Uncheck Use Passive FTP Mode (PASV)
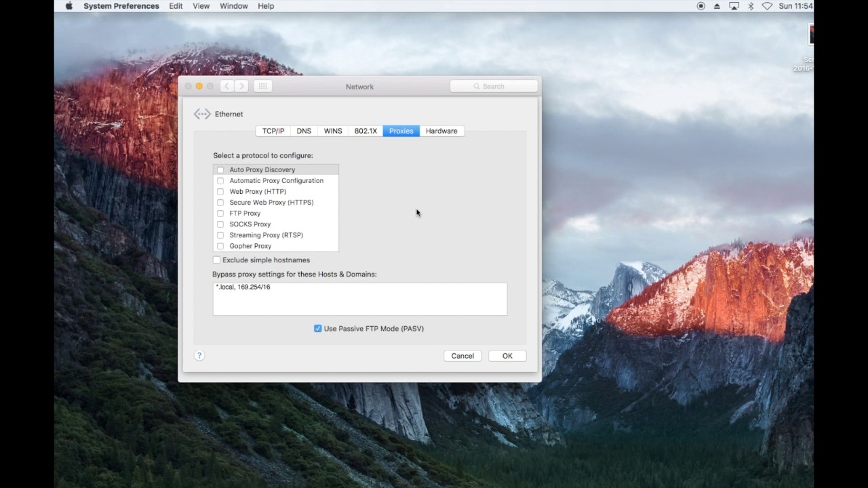The height and width of the screenshot is (488, 868). point(318,329)
